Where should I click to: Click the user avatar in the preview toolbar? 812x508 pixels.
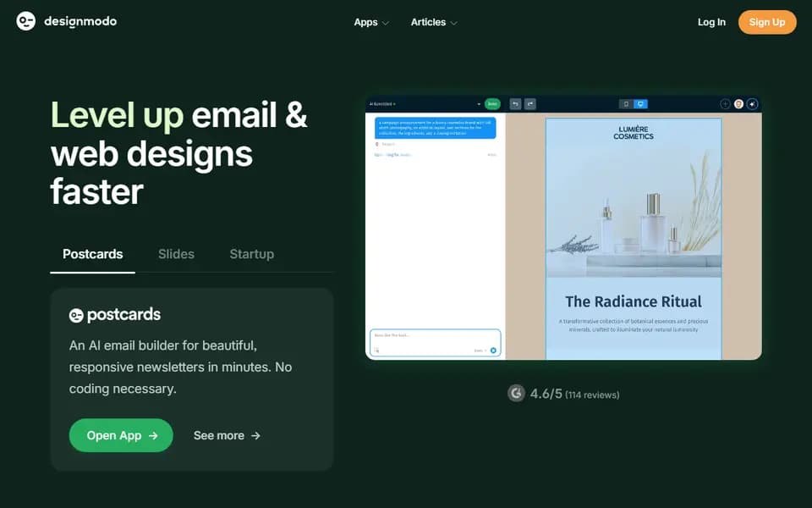click(739, 104)
